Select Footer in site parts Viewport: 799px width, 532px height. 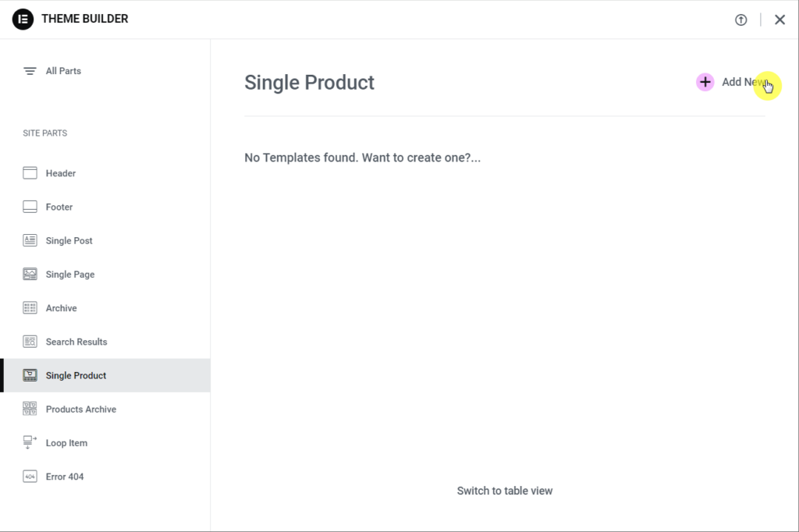[x=59, y=207]
